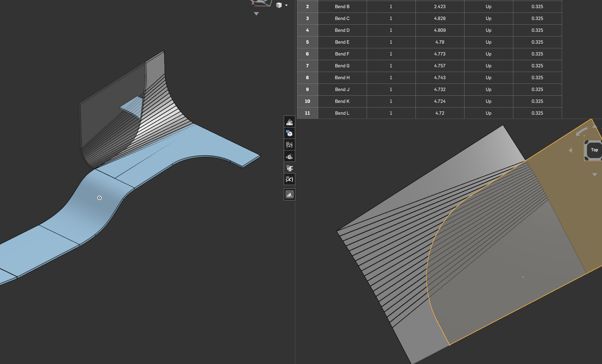Open the Custom tables panel icon
This screenshot has height=364, width=602.
coord(289,145)
